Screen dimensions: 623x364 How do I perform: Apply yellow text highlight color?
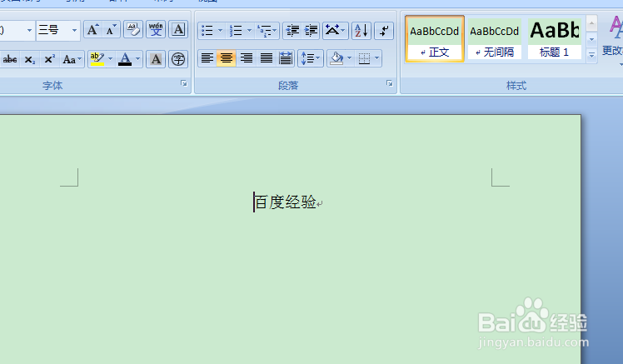click(x=97, y=59)
